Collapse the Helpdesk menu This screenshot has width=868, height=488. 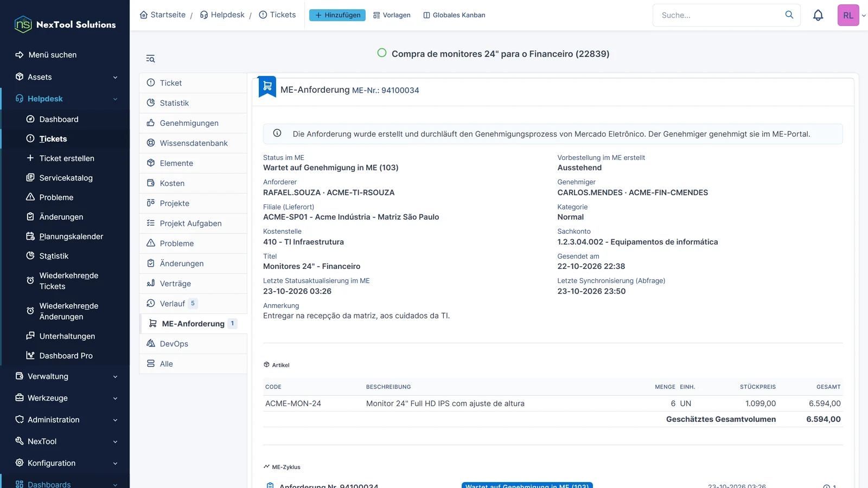tap(65, 99)
